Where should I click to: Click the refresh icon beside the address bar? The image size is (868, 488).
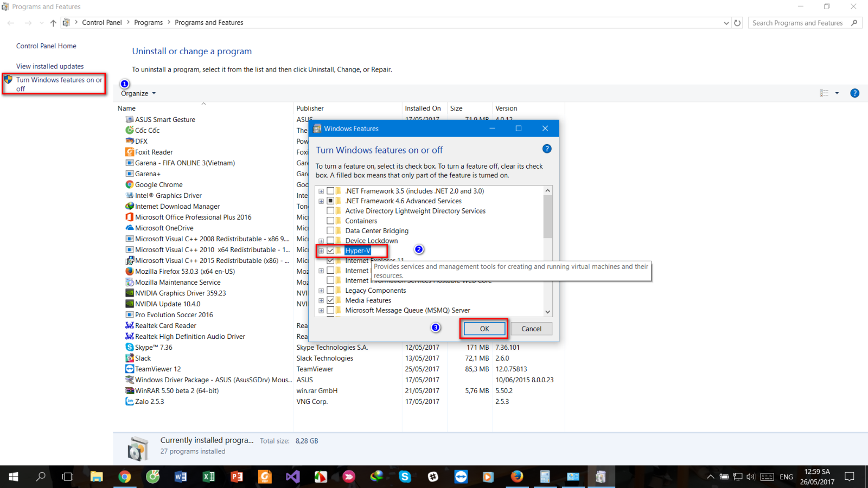(x=737, y=22)
